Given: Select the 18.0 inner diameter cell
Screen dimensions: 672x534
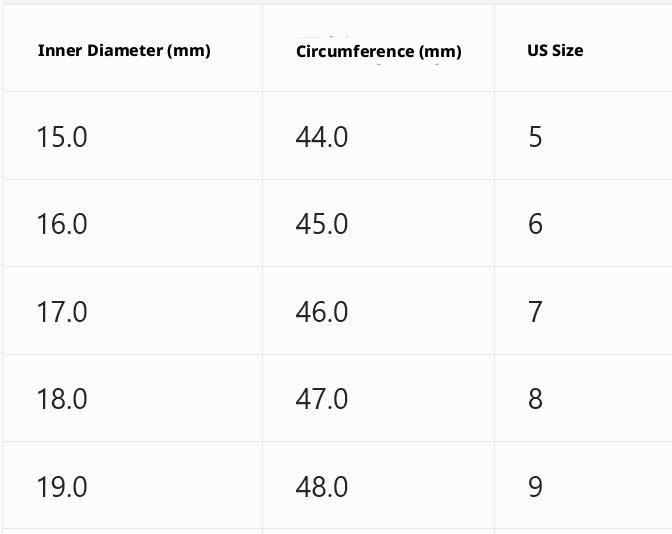Looking at the screenshot, I should (62, 399).
